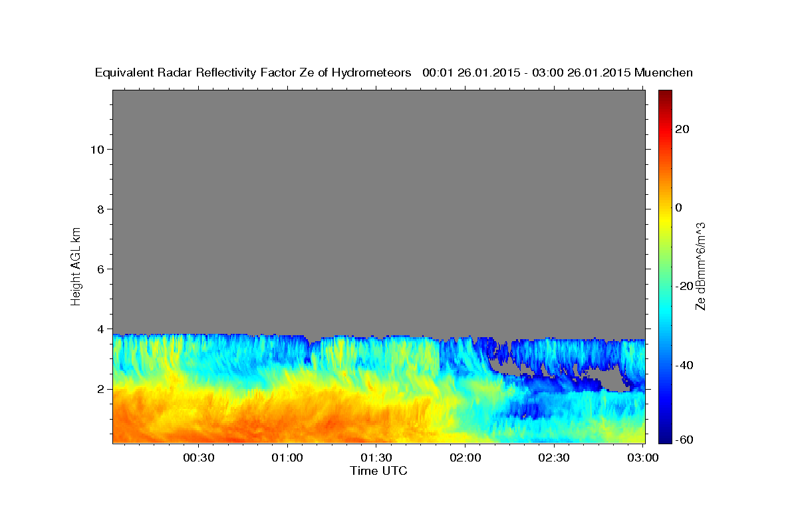Click the height tick label 10
This screenshot has width=798, height=532.
97,149
